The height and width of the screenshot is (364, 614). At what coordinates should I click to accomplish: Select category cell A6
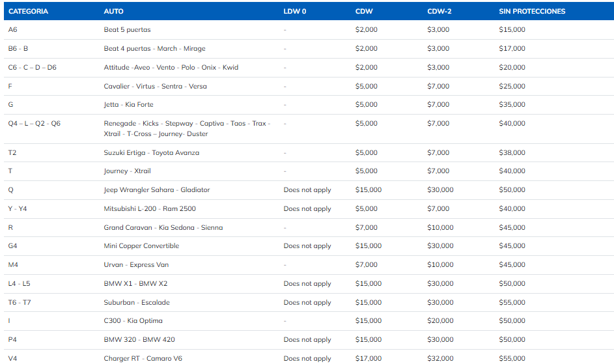click(x=13, y=30)
